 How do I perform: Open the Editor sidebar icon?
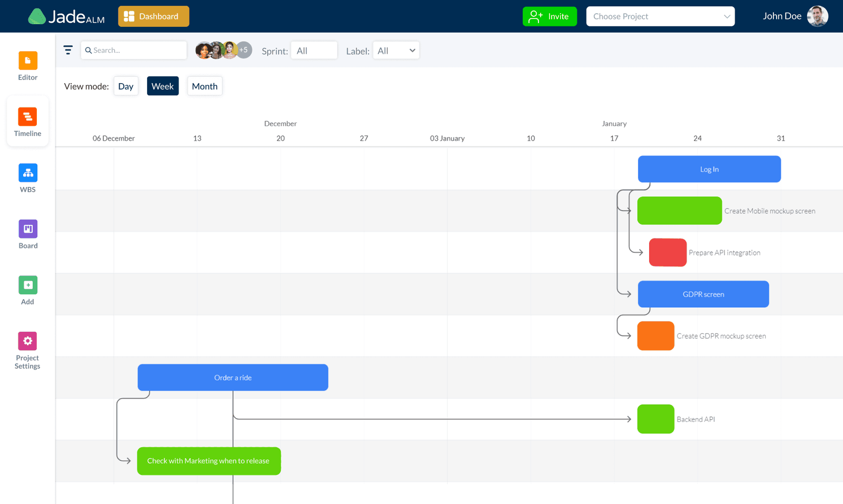pos(28,61)
